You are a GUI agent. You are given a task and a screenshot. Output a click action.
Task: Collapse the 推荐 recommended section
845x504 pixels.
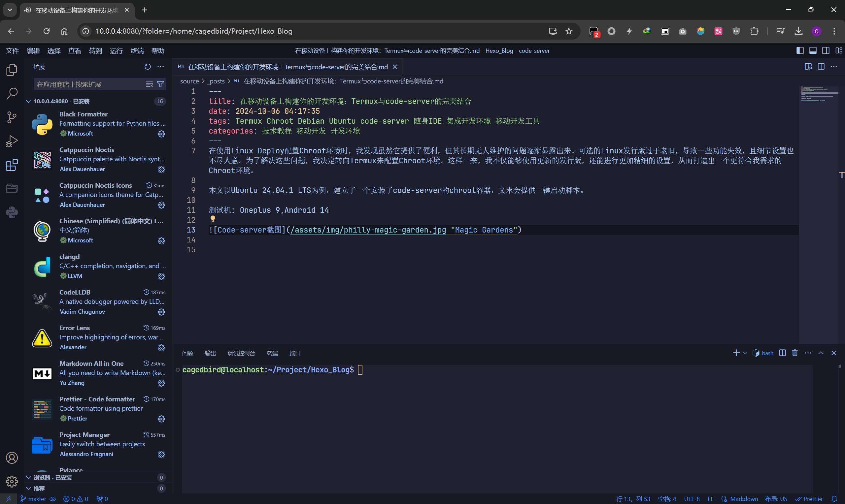coord(29,488)
